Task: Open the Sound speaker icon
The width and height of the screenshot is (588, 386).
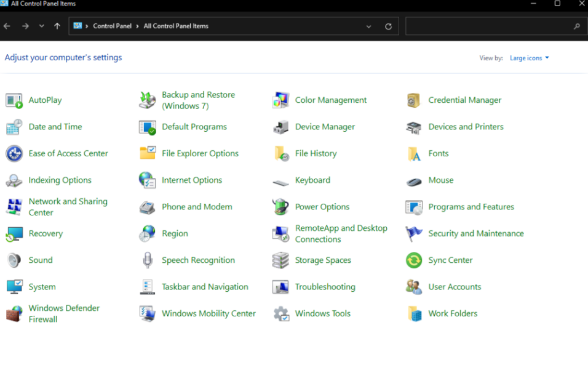Action: [14, 260]
